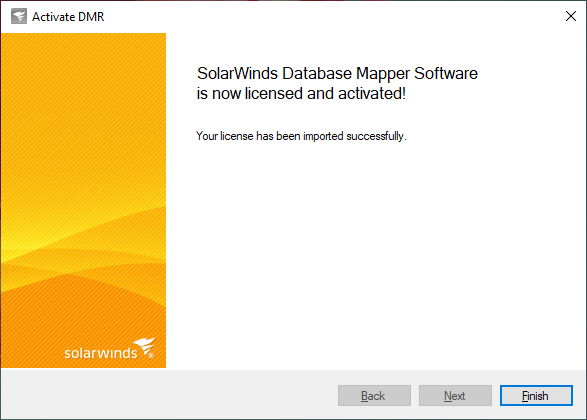Click the solarwinds wordmark in the banner
The height and width of the screenshot is (420, 587).
(x=101, y=353)
